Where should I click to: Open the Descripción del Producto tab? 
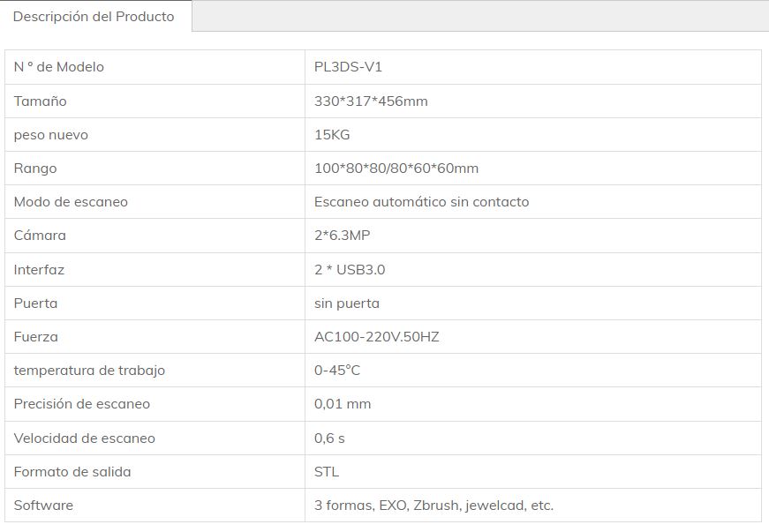click(94, 17)
